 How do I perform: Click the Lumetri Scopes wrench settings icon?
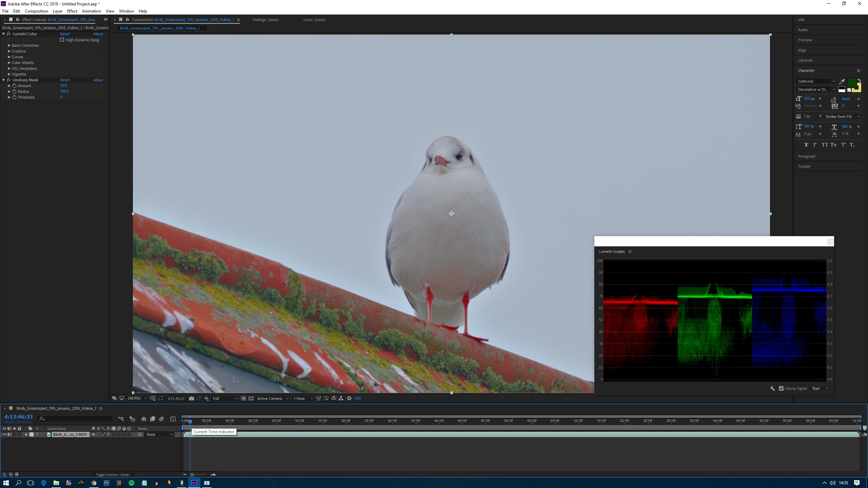click(x=772, y=388)
